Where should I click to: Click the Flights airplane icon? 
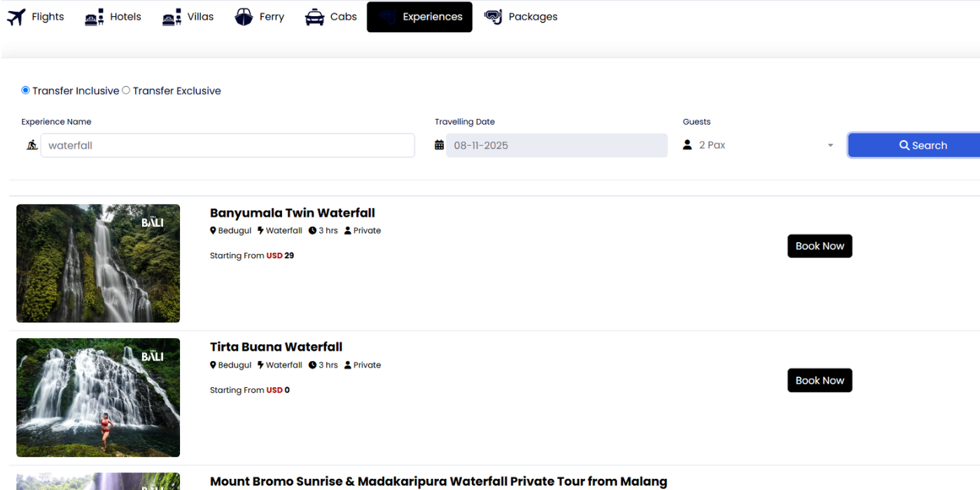tap(16, 17)
